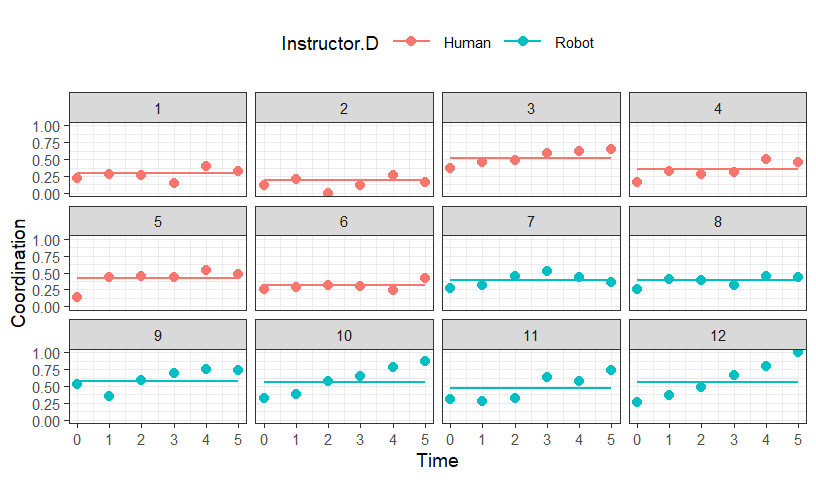816x480 pixels.
Task: Click the facet header labeled 2
Action: point(344,108)
